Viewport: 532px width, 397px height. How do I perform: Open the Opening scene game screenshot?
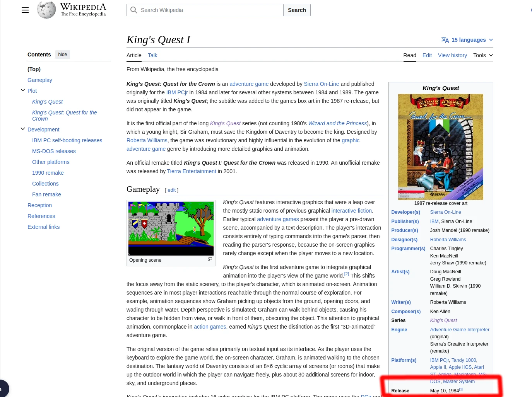[171, 228]
